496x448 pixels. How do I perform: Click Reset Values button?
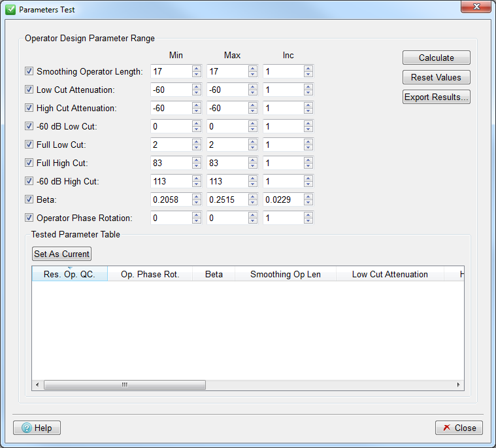(x=437, y=77)
